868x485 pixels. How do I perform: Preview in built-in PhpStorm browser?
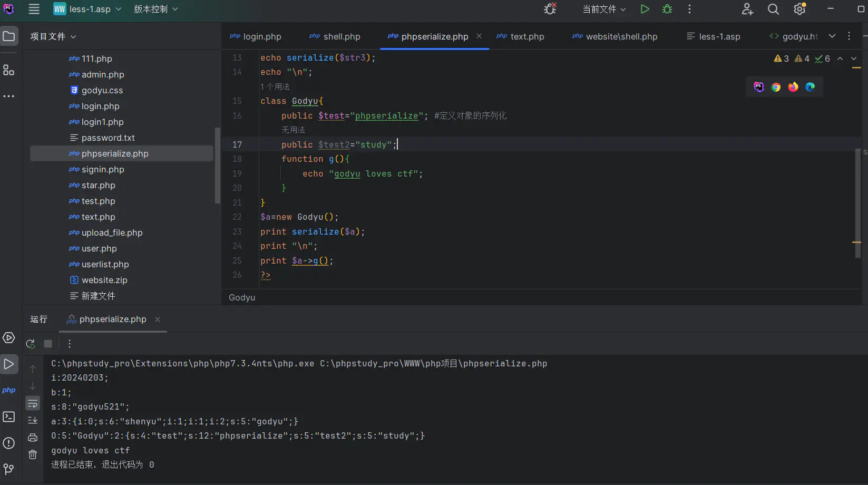[759, 87]
